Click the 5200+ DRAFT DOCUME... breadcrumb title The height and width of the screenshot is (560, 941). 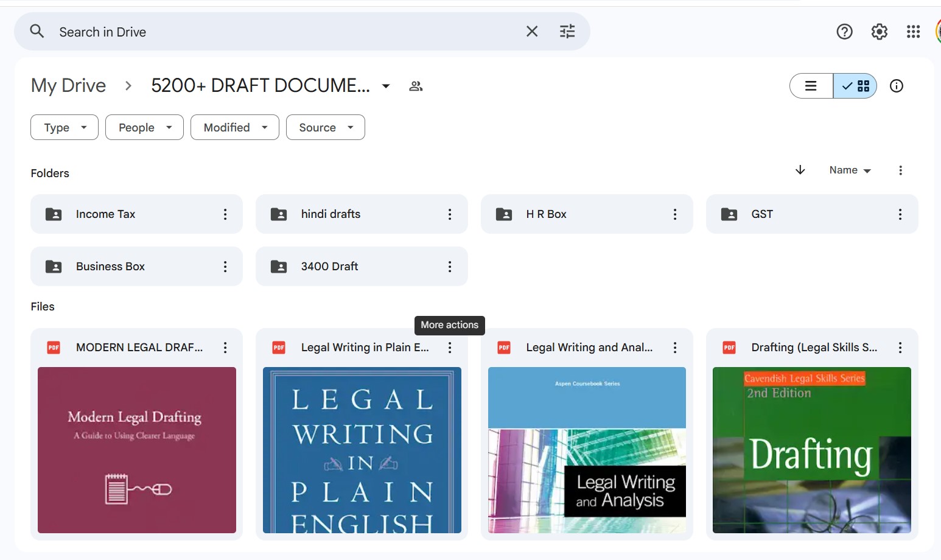pyautogui.click(x=261, y=86)
